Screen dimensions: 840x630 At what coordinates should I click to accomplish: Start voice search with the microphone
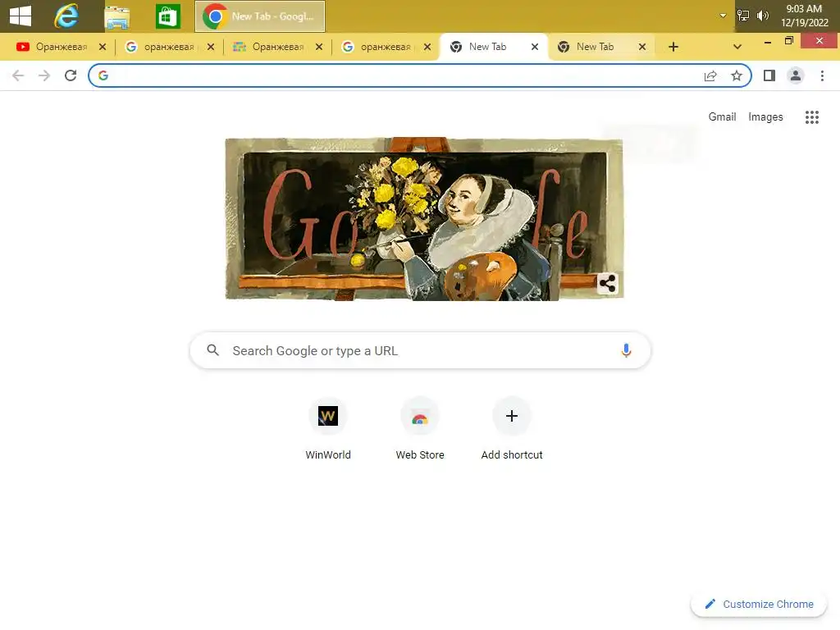point(626,350)
